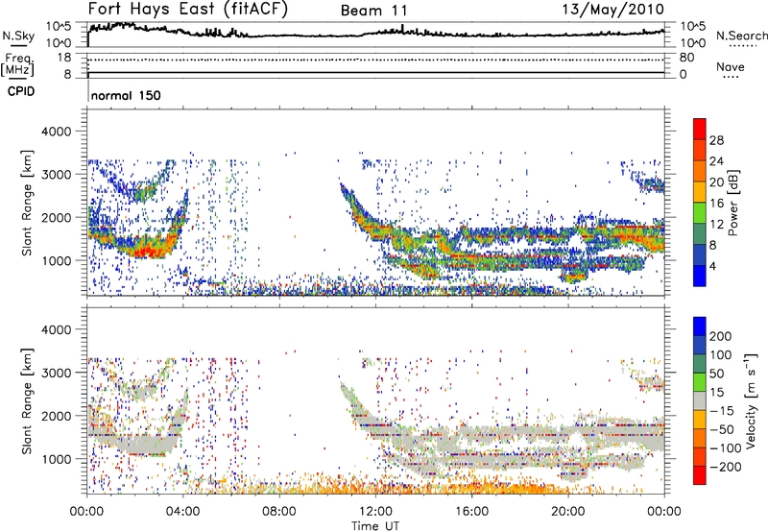The height and width of the screenshot is (532, 768).
Task: Click the Power color bar legend
Action: pos(700,202)
